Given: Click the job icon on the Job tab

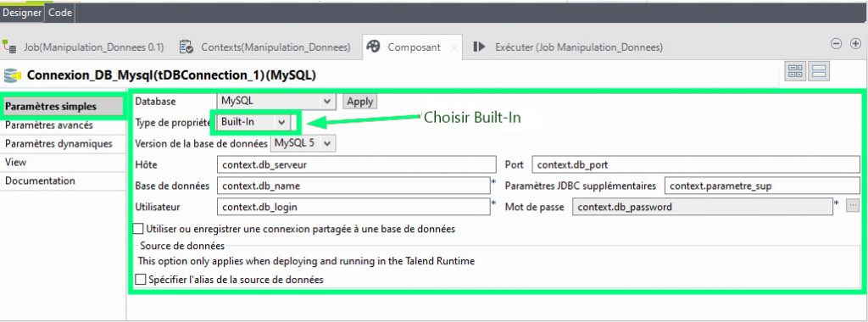Looking at the screenshot, I should pyautogui.click(x=9, y=47).
